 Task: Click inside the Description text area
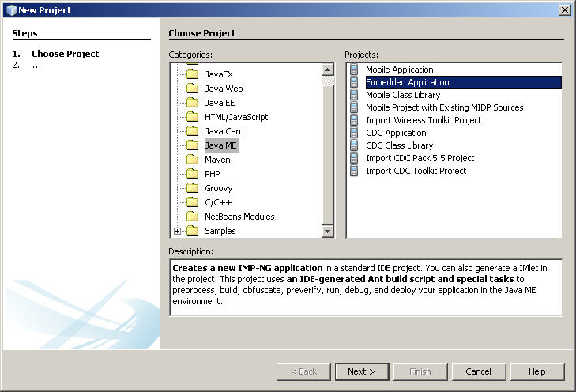366,288
